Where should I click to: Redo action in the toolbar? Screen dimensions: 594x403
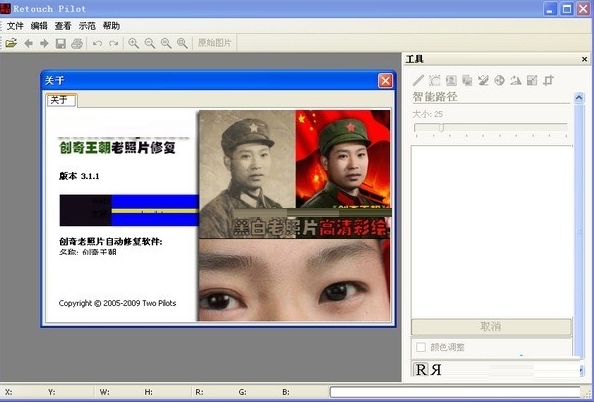tap(114, 43)
